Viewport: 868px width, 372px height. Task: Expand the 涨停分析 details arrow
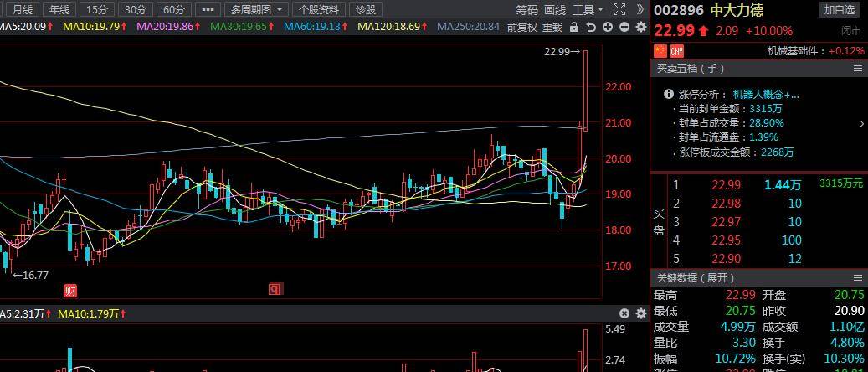[861, 123]
